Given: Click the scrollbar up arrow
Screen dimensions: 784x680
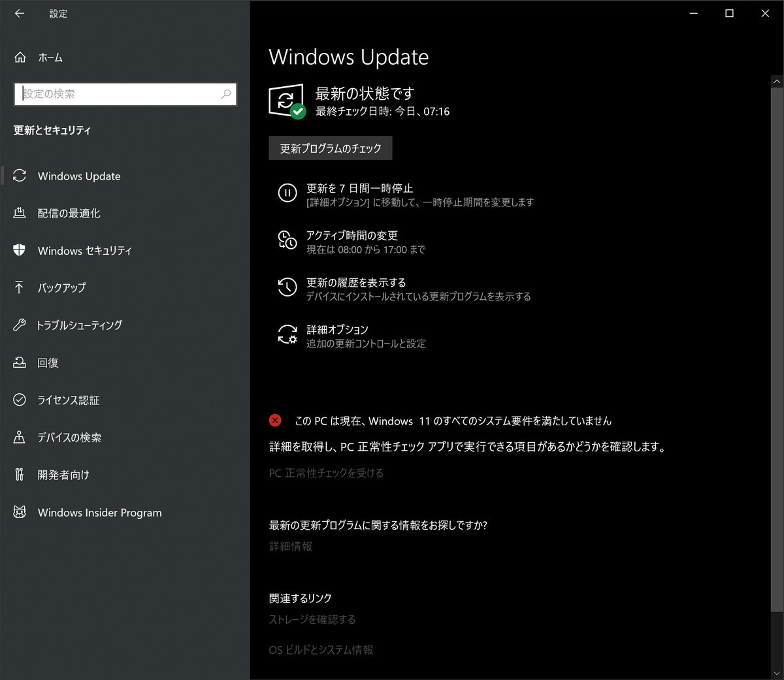Looking at the screenshot, I should pos(777,82).
